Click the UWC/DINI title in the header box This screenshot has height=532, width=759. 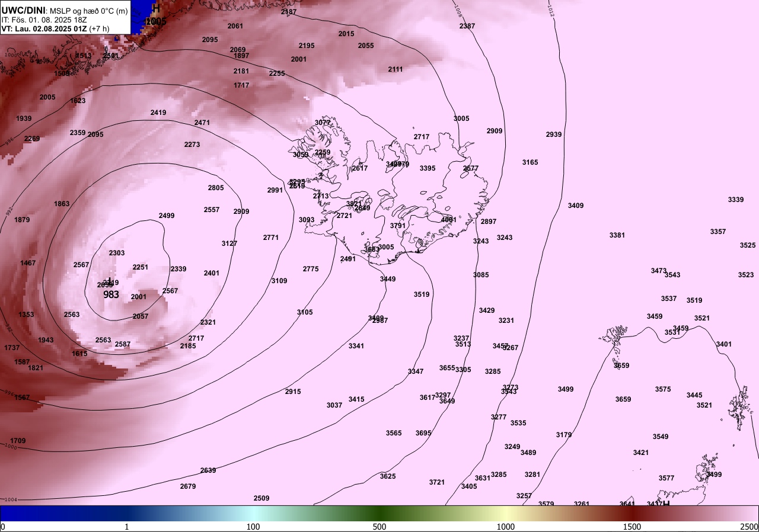(23, 9)
